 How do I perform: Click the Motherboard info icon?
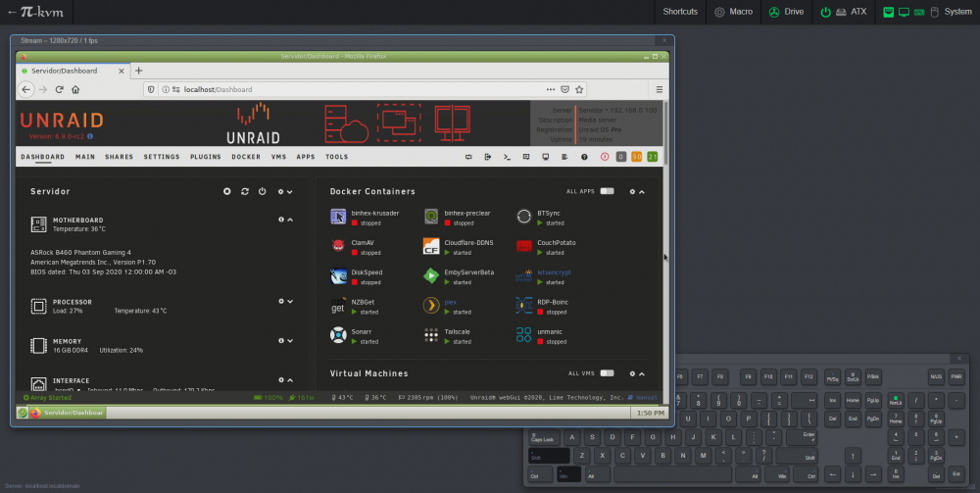[281, 220]
